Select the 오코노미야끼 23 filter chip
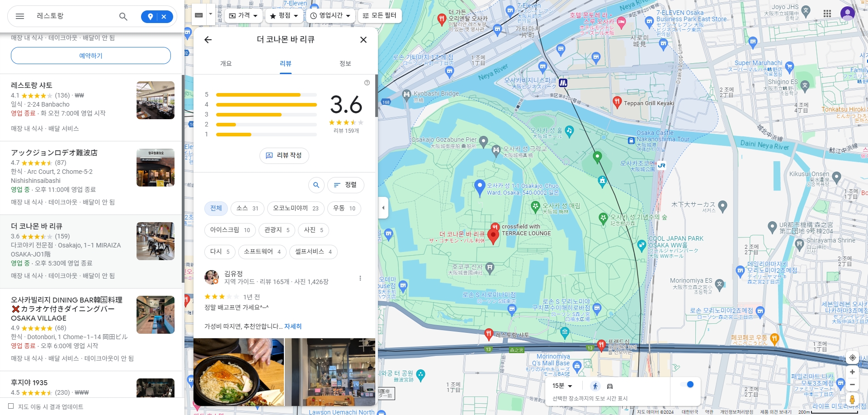The height and width of the screenshot is (415, 868). click(x=296, y=208)
